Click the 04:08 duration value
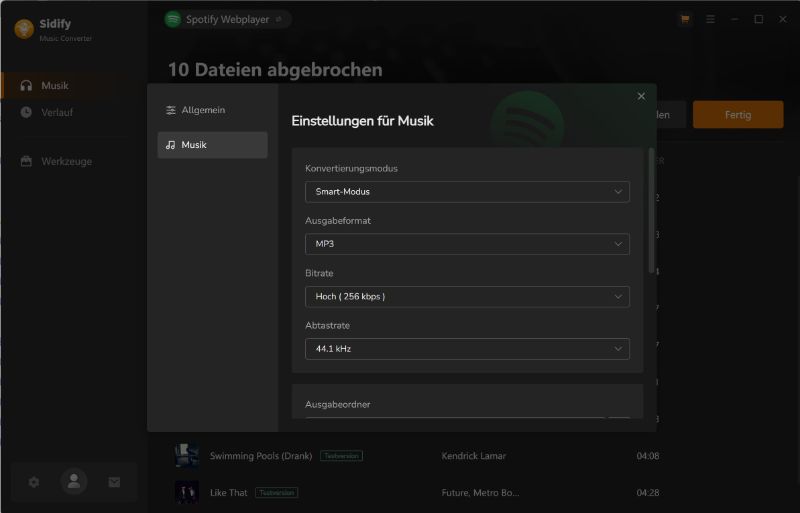800x513 pixels. click(647, 456)
